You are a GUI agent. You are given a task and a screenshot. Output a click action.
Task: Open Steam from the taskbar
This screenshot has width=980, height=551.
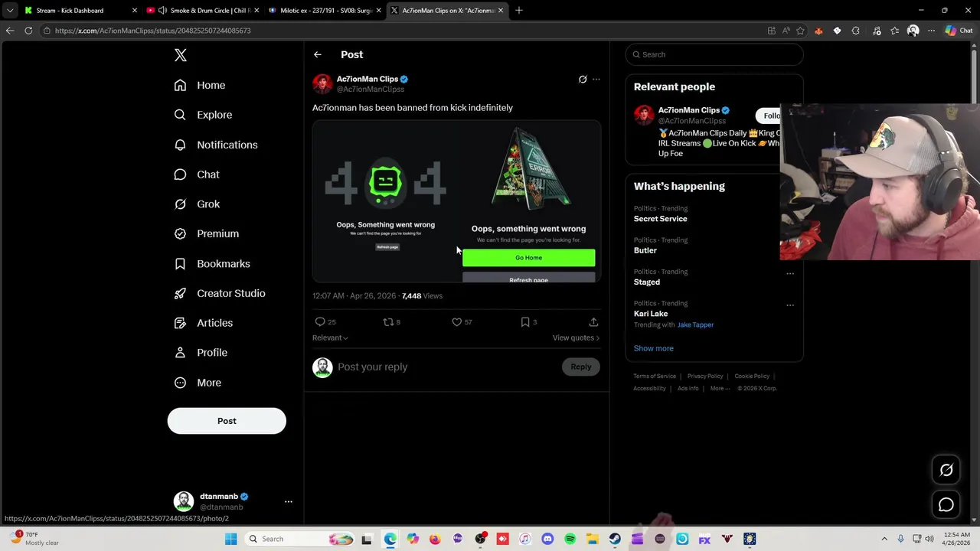(615, 540)
